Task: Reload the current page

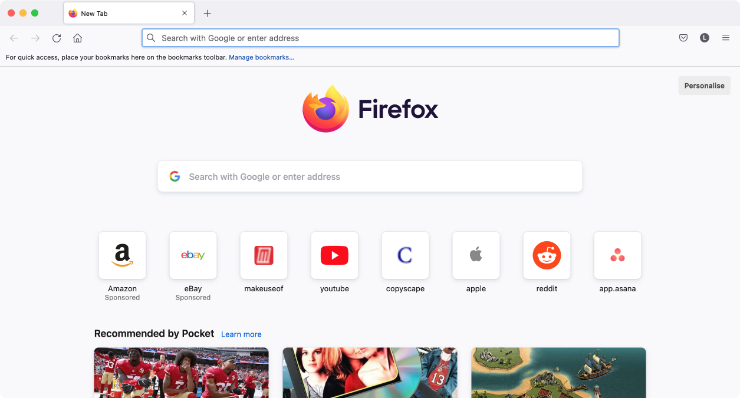Action: pyautogui.click(x=57, y=38)
